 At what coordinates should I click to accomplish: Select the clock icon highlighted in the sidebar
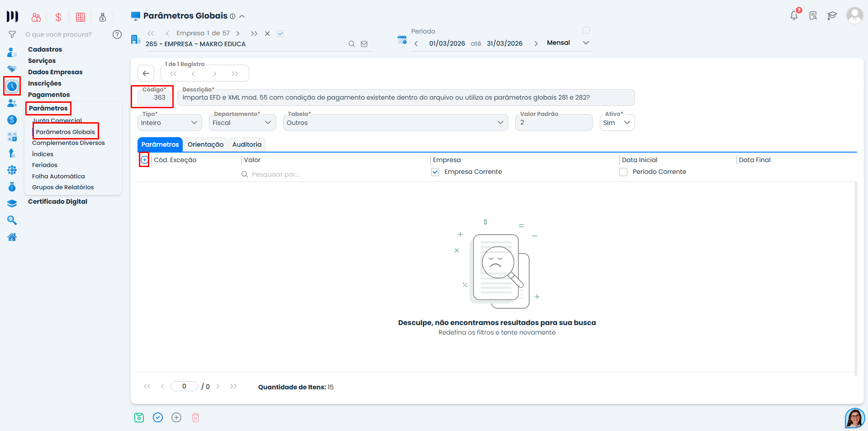(x=12, y=86)
